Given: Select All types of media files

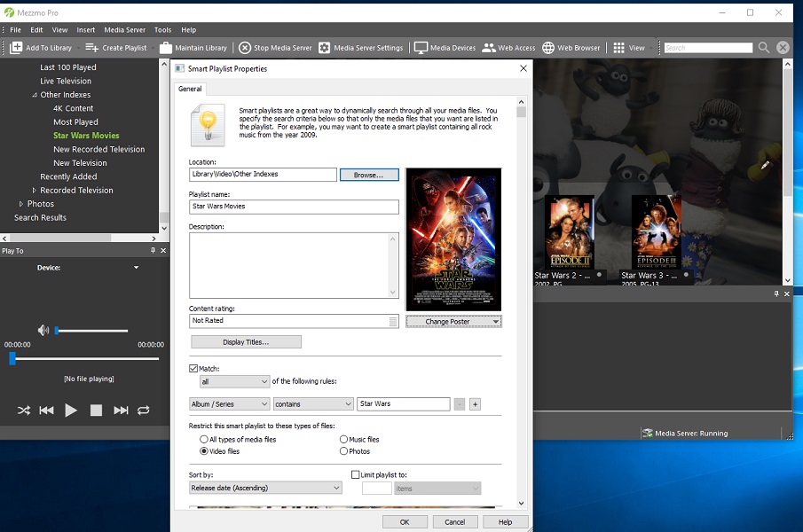Looking at the screenshot, I should pyautogui.click(x=204, y=440).
